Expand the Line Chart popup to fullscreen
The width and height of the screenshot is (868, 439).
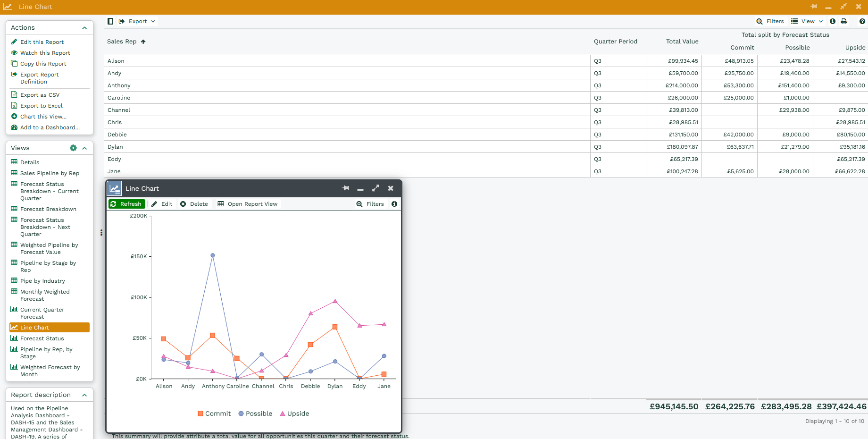376,188
